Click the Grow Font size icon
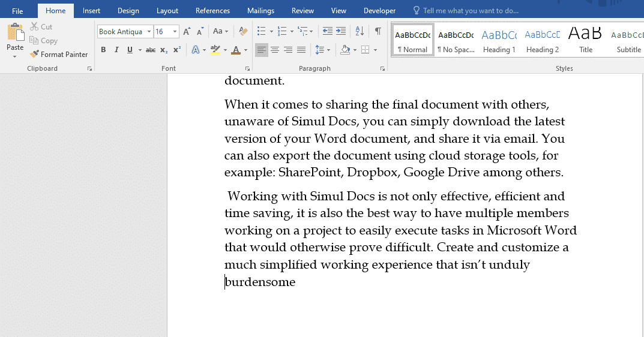 tap(187, 31)
